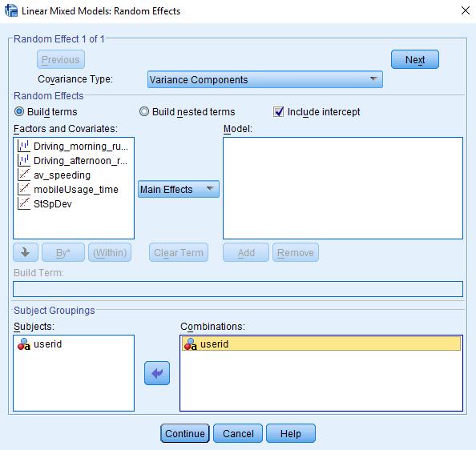Click Continue to confirm random effects
The width and height of the screenshot is (476, 450).
(x=185, y=433)
